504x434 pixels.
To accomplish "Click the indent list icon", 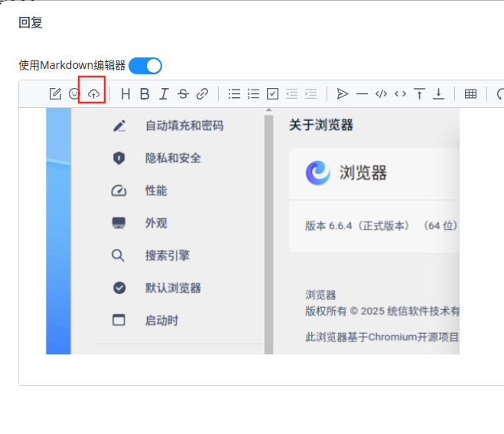I will [x=311, y=94].
